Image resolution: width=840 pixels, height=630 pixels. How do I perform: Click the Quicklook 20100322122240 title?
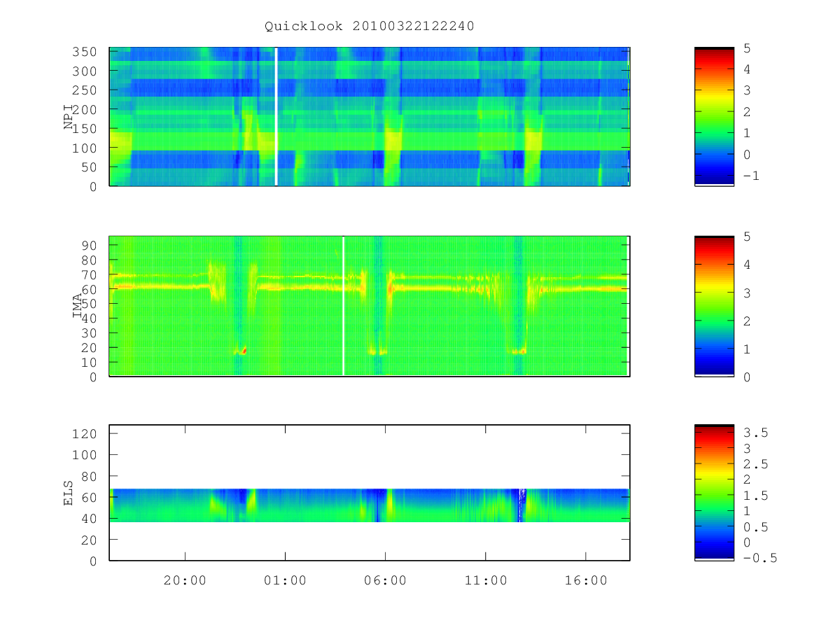[370, 27]
